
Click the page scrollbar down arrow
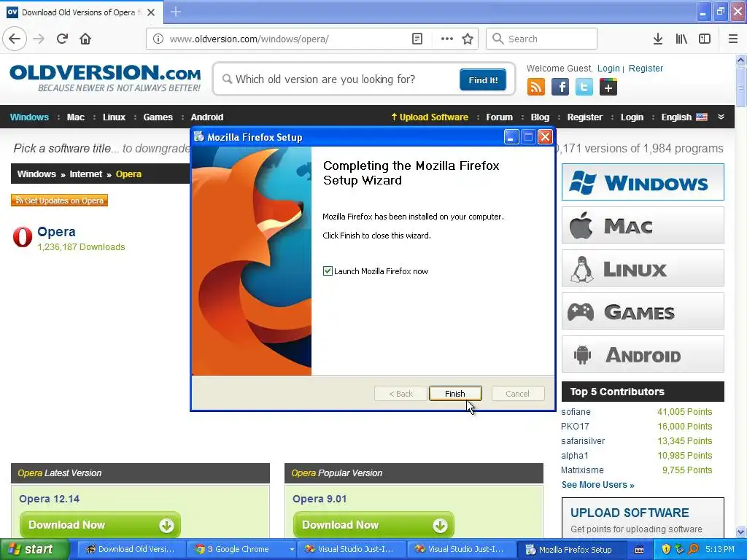(x=741, y=532)
